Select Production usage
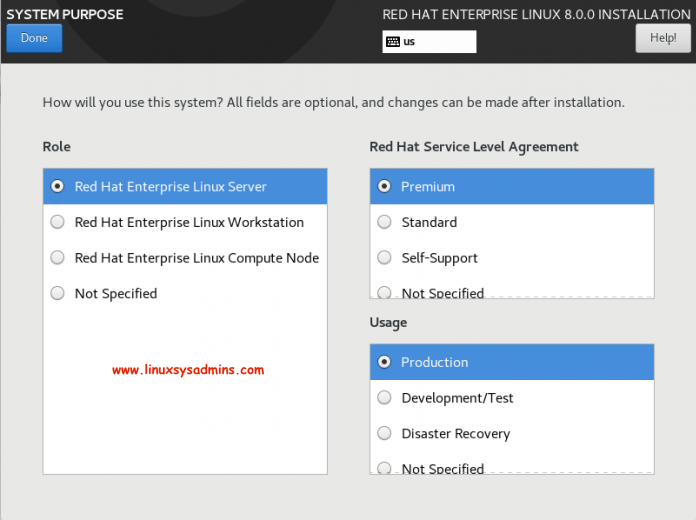This screenshot has width=696, height=520. click(x=512, y=362)
